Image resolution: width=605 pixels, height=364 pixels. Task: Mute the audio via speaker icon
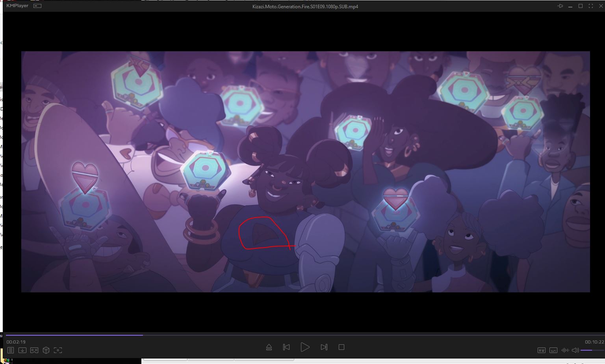tap(575, 350)
